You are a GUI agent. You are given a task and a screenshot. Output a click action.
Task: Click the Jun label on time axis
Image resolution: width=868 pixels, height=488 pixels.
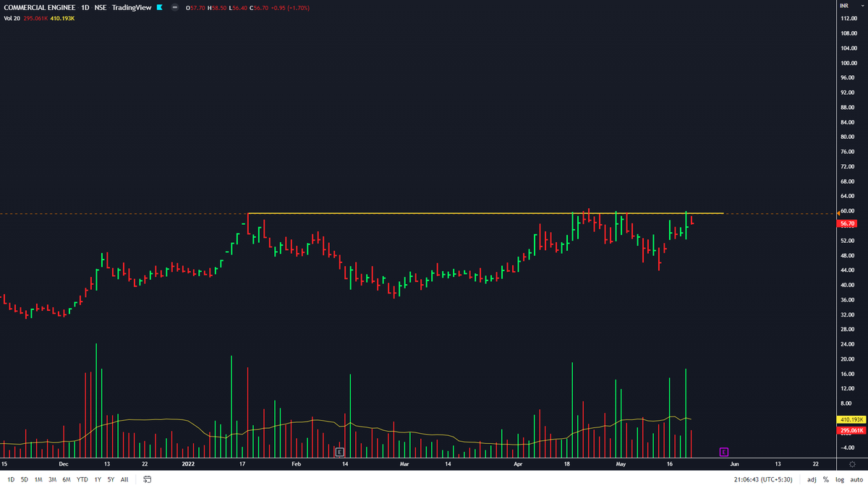click(735, 463)
